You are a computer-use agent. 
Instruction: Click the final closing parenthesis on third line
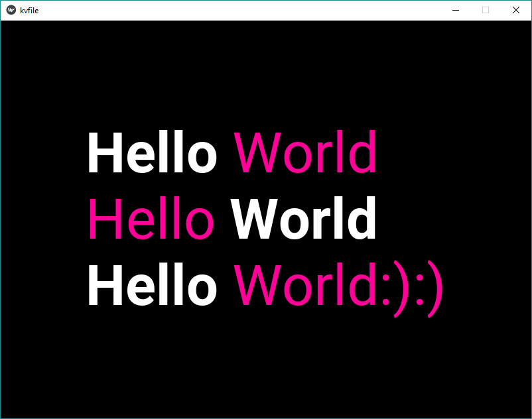435,289
